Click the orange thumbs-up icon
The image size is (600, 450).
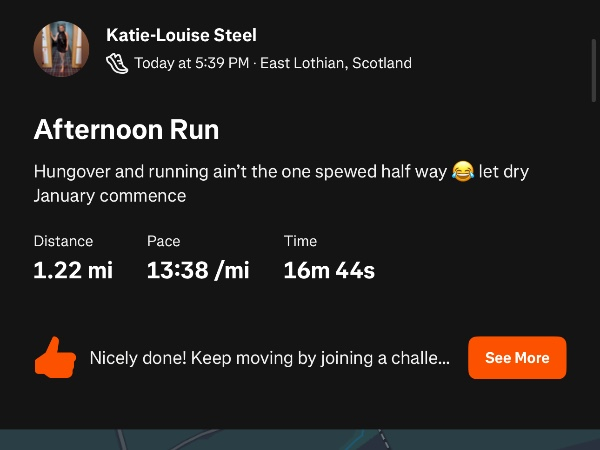[55, 358]
